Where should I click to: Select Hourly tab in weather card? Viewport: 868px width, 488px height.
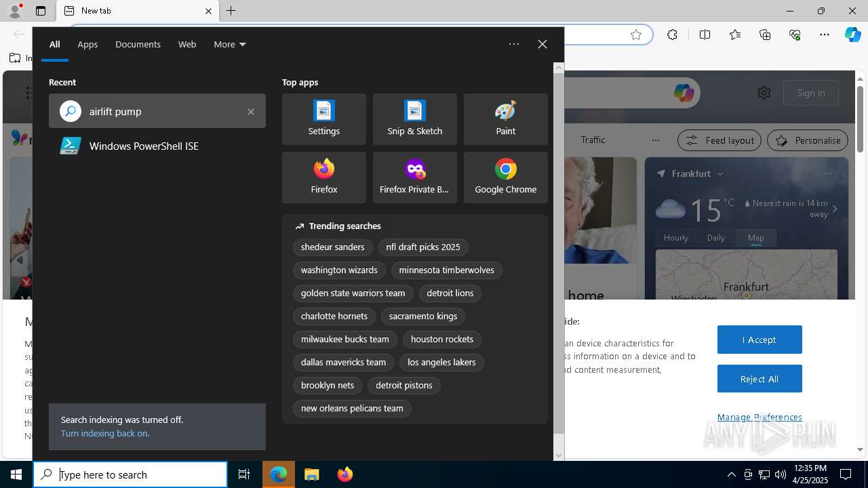pyautogui.click(x=676, y=238)
